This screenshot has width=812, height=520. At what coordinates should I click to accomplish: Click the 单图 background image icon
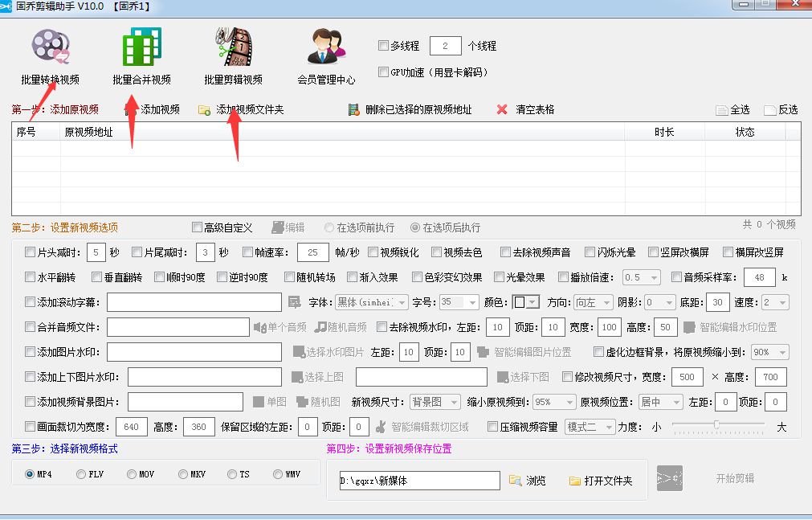click(x=259, y=402)
